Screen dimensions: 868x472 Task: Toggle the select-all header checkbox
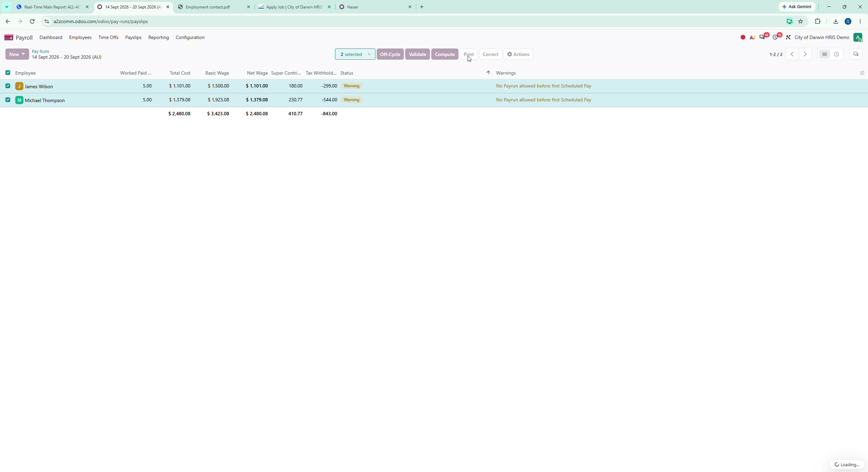pos(8,73)
